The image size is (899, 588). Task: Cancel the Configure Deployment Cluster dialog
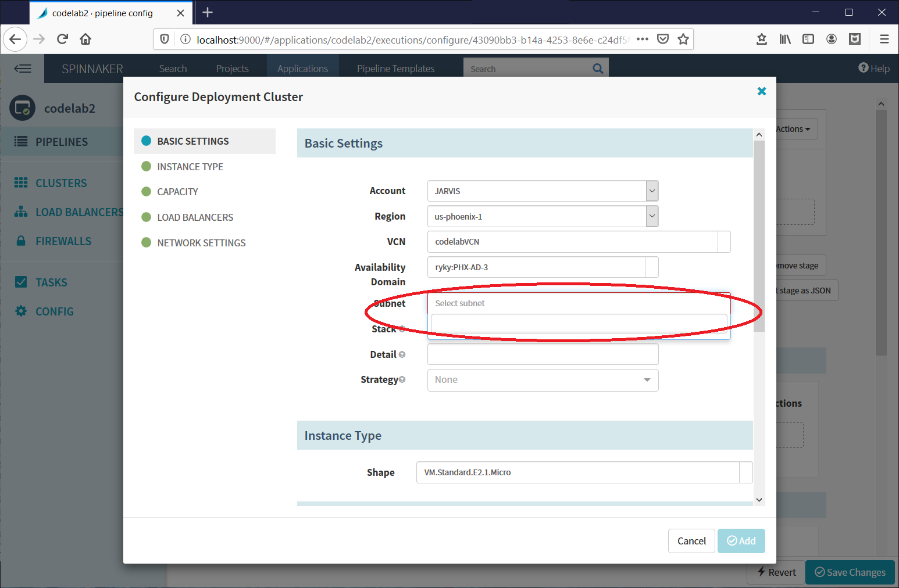point(691,540)
